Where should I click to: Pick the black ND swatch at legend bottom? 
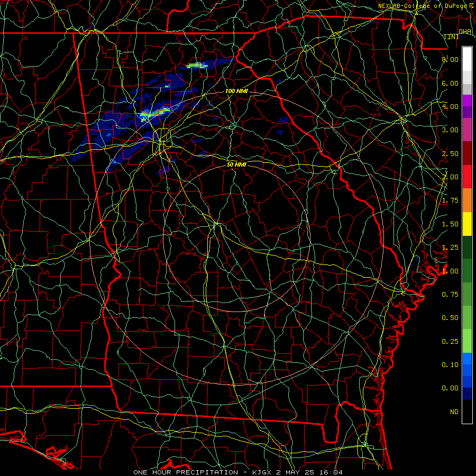[x=467, y=411]
